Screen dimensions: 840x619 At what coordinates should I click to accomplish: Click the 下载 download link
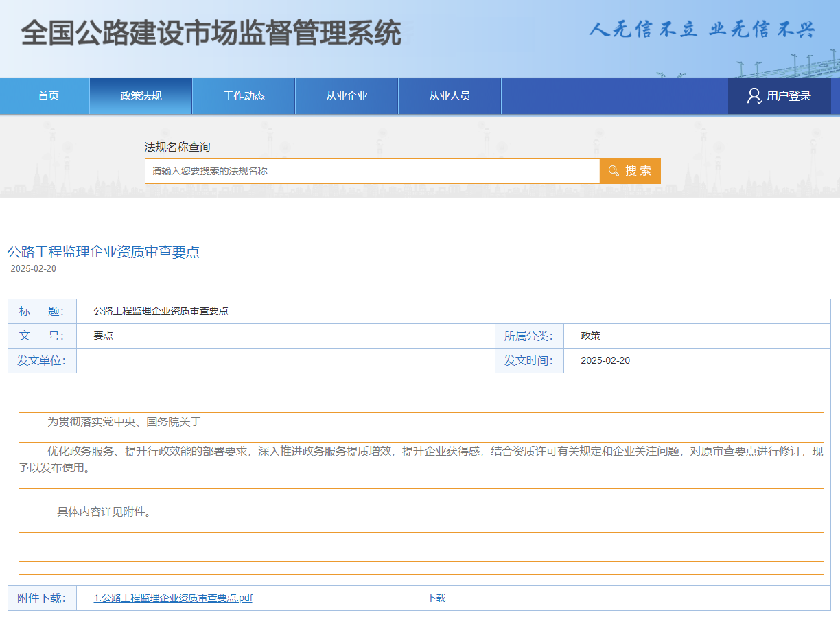(x=436, y=598)
